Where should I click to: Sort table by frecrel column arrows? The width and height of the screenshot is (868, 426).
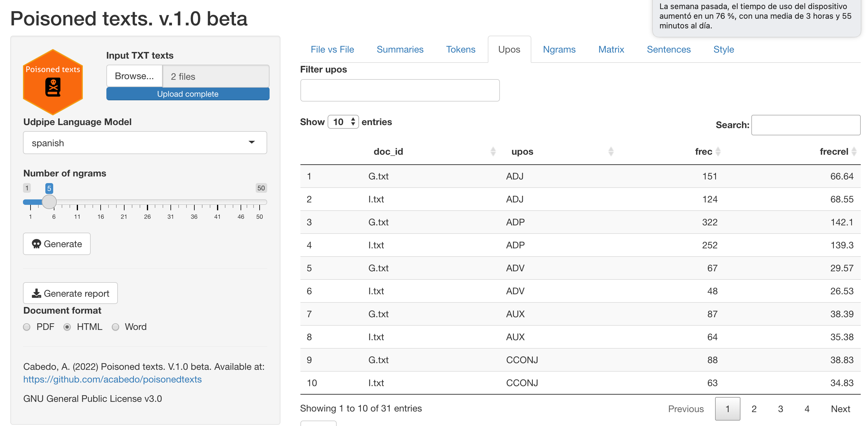pyautogui.click(x=854, y=152)
